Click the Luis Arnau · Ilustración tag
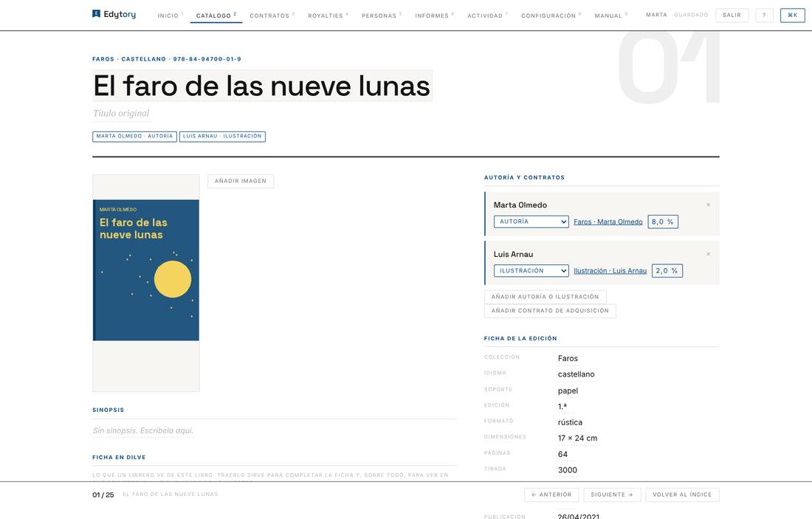 (222, 137)
